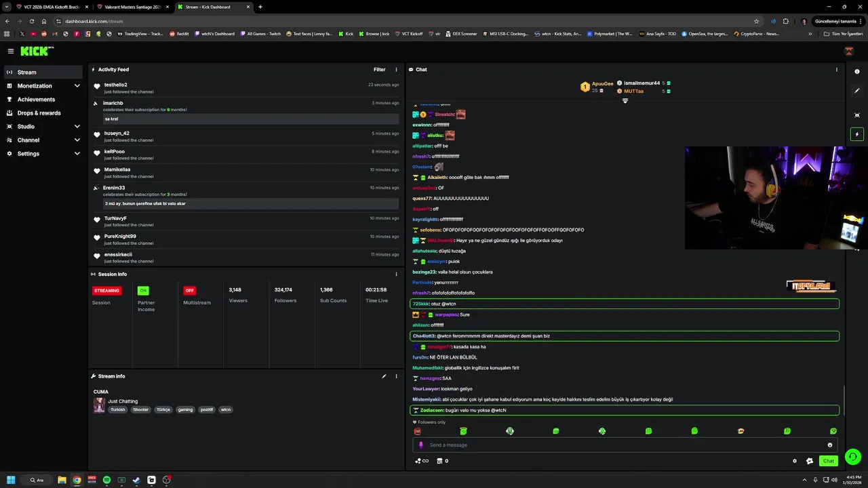Open TradingView bookmark link

point(140,33)
